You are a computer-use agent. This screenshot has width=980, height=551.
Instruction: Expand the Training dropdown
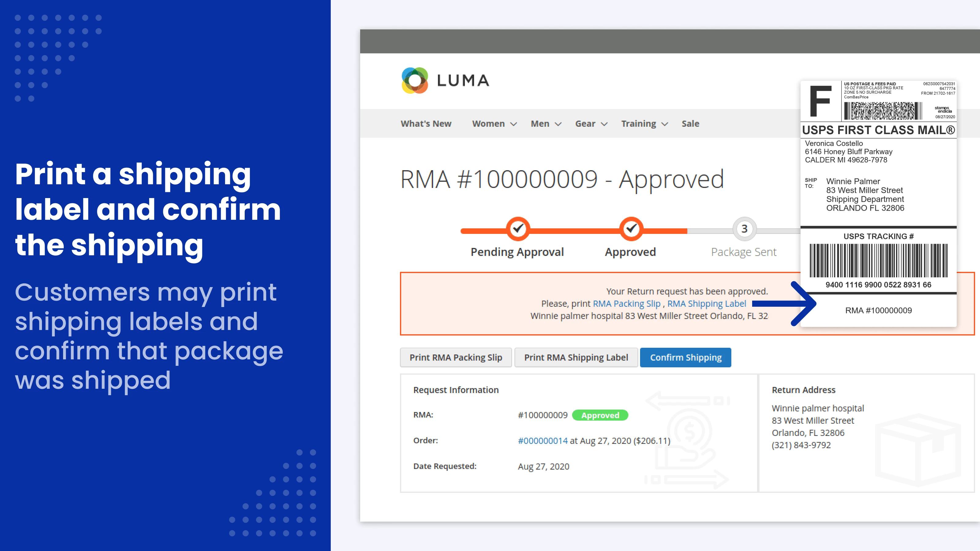click(x=638, y=124)
